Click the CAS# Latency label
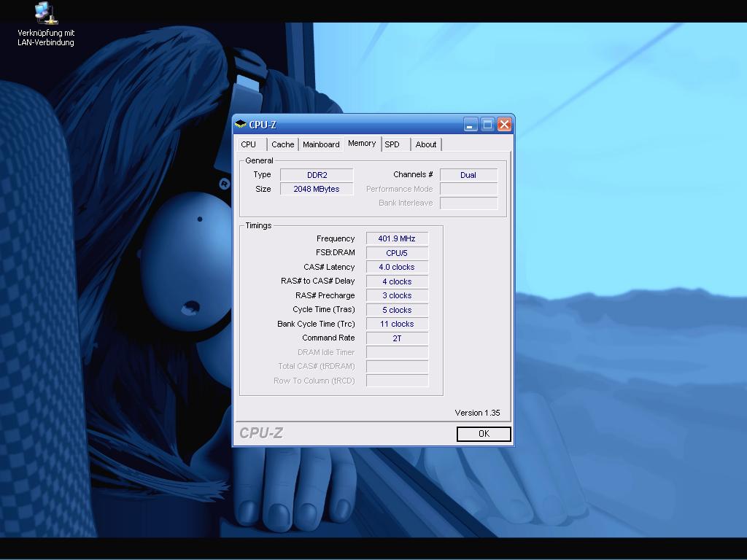 tap(329, 267)
